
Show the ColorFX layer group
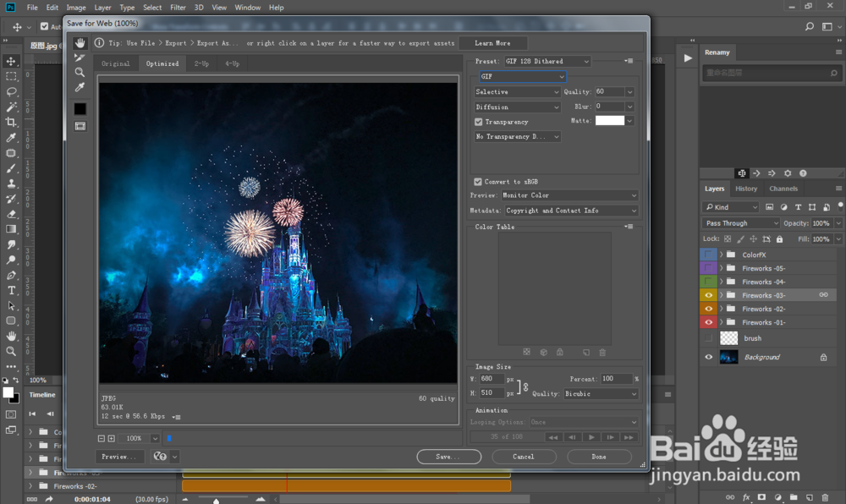pyautogui.click(x=708, y=255)
